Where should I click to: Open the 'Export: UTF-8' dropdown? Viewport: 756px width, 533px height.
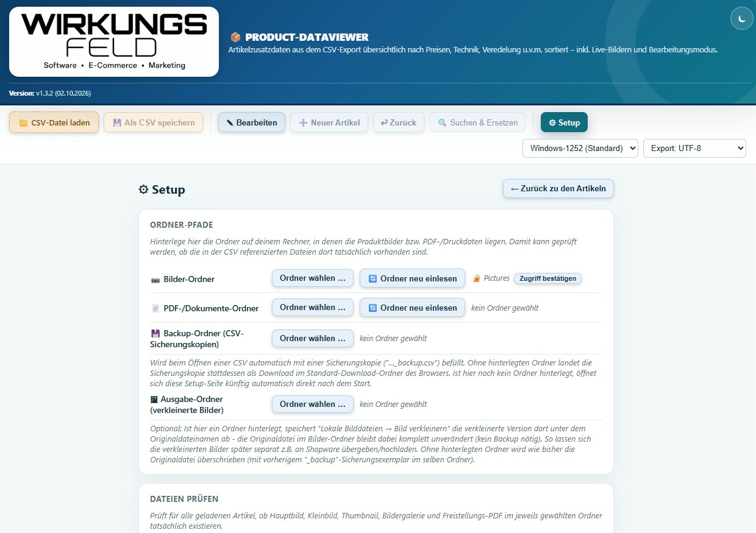tap(694, 148)
